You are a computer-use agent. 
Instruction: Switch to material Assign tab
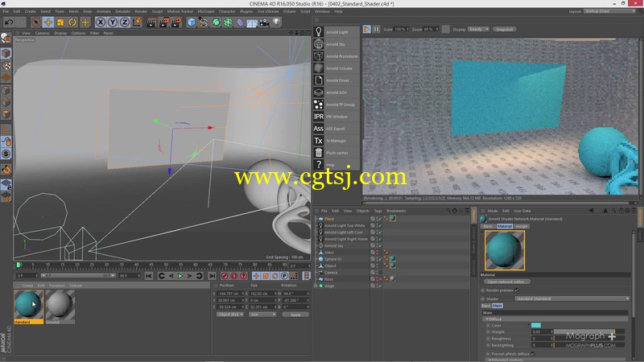pyautogui.click(x=521, y=226)
